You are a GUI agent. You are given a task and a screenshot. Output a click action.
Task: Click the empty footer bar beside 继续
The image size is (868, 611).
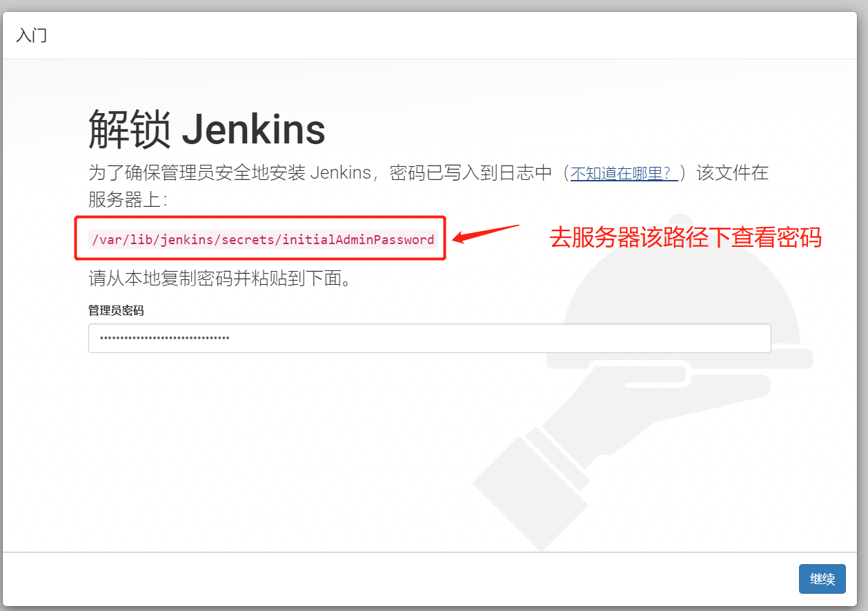[x=400, y=579]
